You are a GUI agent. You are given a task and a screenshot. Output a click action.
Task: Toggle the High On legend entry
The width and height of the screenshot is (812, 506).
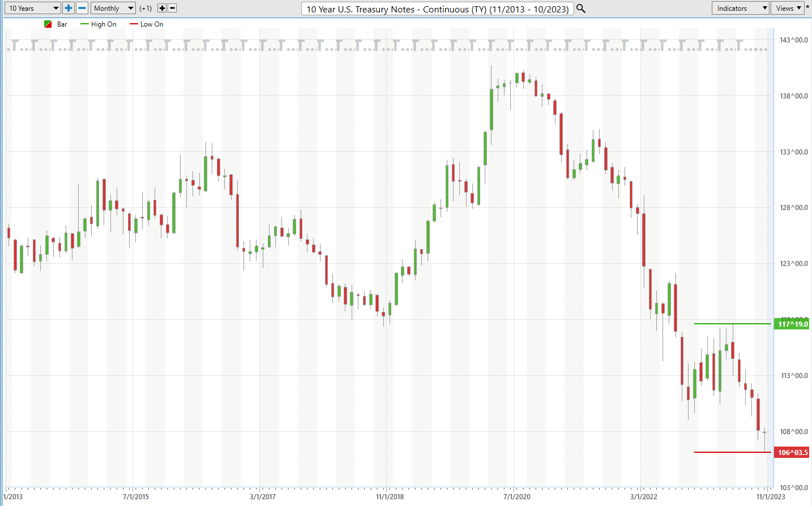pos(99,24)
